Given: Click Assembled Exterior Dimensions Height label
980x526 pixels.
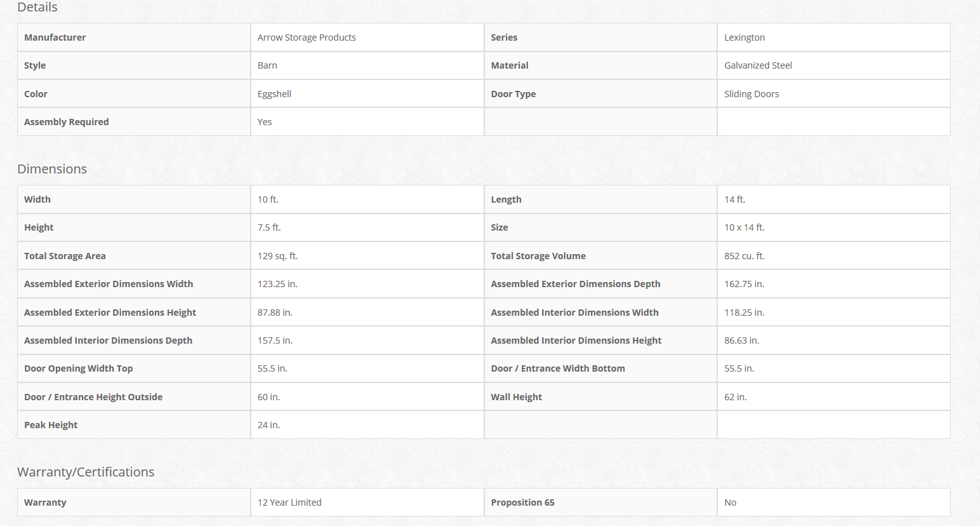Looking at the screenshot, I should 110,313.
